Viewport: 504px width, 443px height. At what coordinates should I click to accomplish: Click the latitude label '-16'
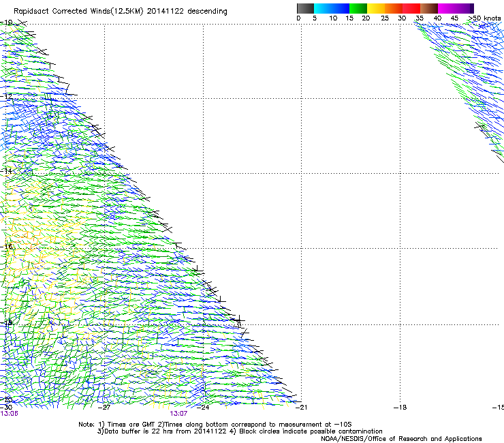pyautogui.click(x=6, y=247)
